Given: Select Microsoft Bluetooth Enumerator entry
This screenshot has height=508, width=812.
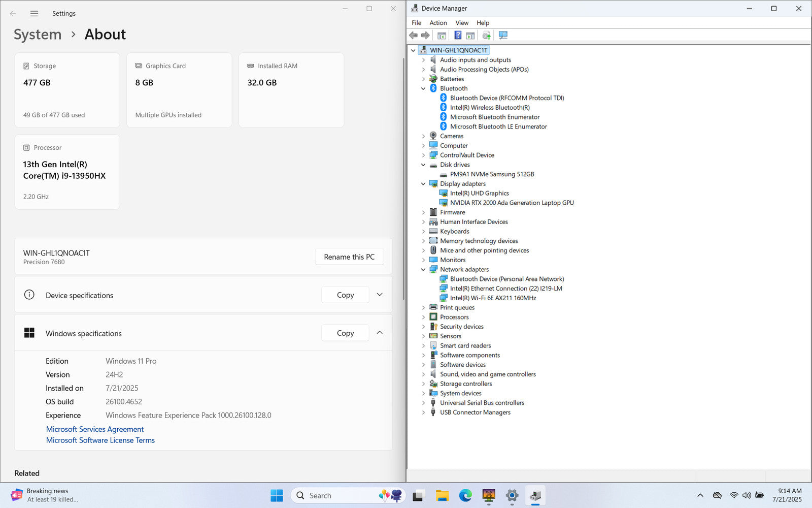Looking at the screenshot, I should (x=495, y=117).
